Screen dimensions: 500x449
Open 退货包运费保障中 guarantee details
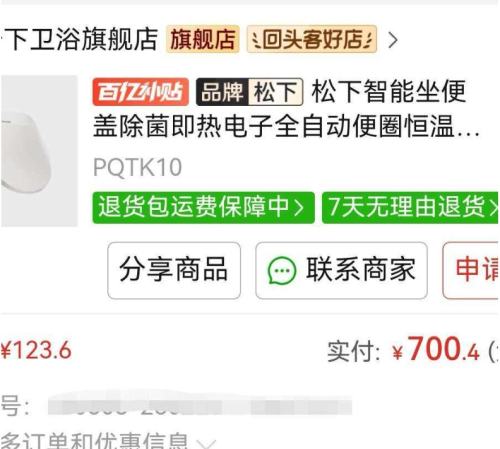[203, 208]
